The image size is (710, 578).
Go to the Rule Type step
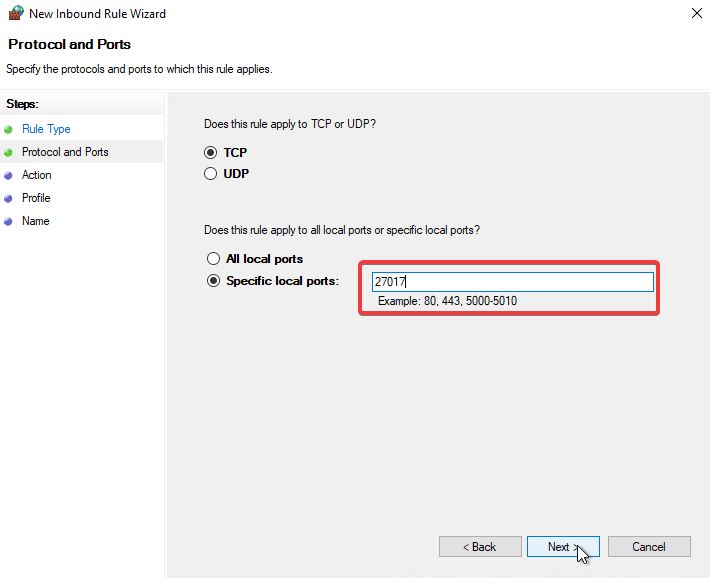[46, 129]
